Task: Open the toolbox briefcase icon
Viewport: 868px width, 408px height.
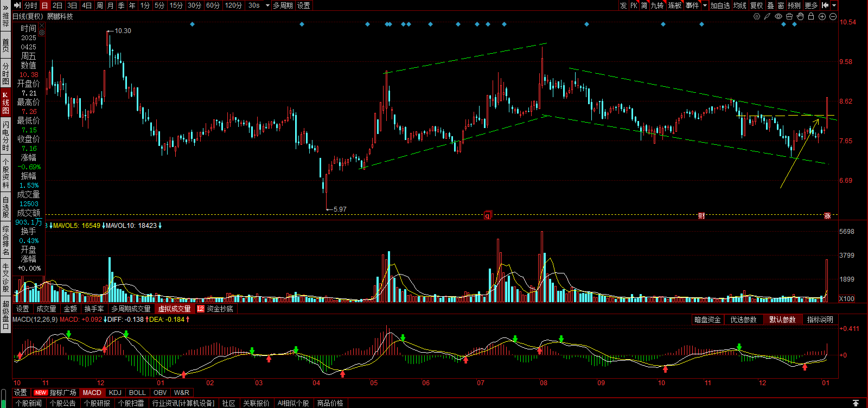Action: tap(789, 16)
